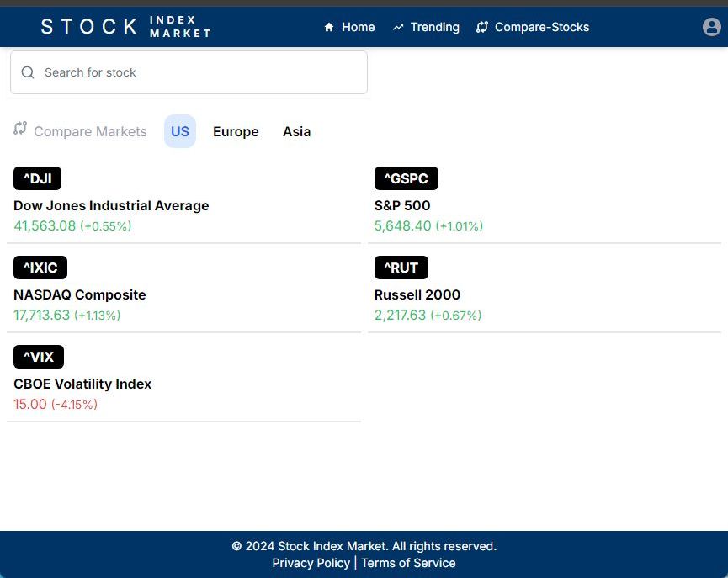Click the Stock Index Market logo
728x578 pixels.
[x=125, y=26]
